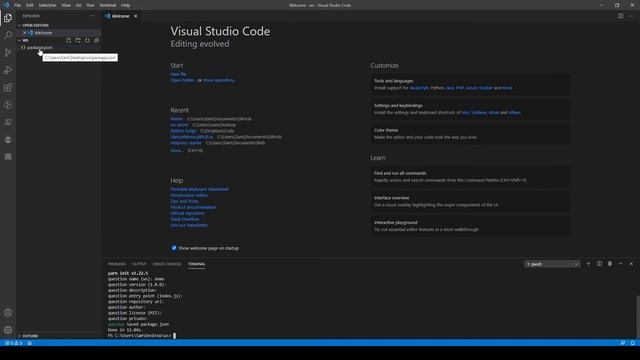Open the Manage gear icon
This screenshot has height=360, width=640.
8,330
